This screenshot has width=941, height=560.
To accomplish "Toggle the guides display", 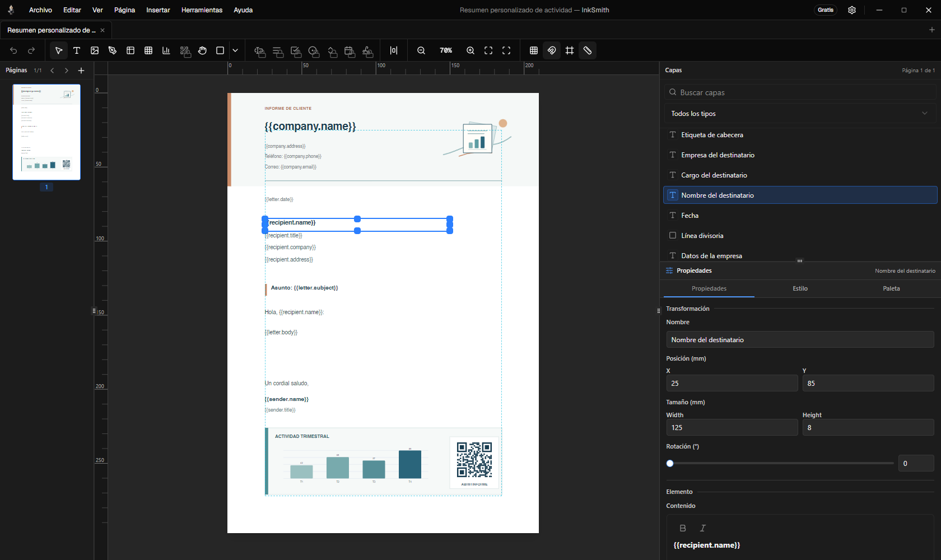I will [570, 50].
